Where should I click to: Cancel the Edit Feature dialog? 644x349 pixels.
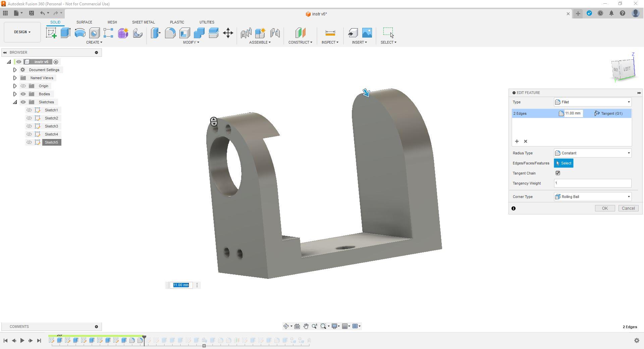pos(628,208)
